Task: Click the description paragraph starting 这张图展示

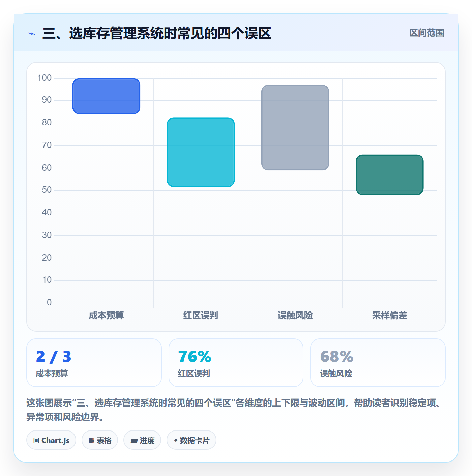Action: tap(234, 410)
